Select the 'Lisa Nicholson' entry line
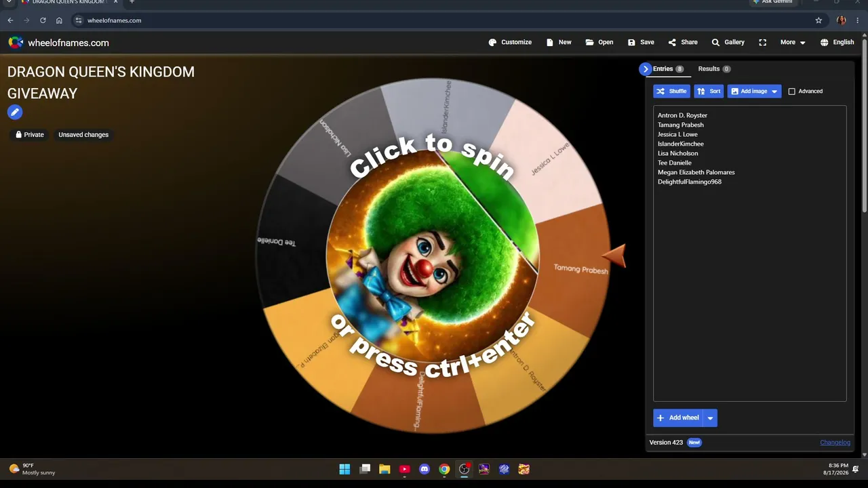868x488 pixels. tap(678, 153)
